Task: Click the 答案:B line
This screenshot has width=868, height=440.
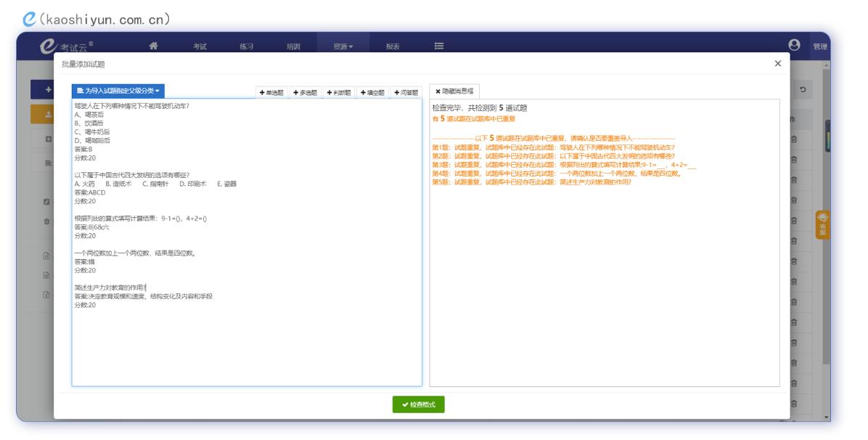Action: (83, 149)
